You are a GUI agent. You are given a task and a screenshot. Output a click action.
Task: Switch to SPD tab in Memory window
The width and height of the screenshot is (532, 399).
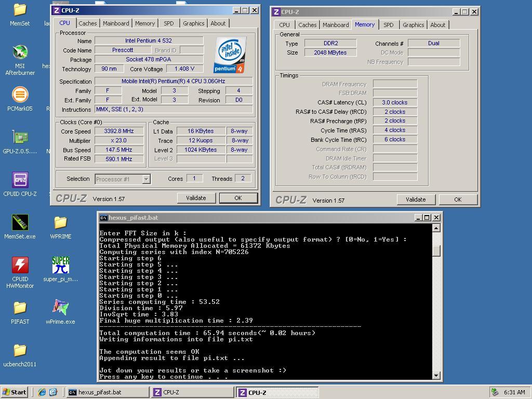tap(389, 25)
